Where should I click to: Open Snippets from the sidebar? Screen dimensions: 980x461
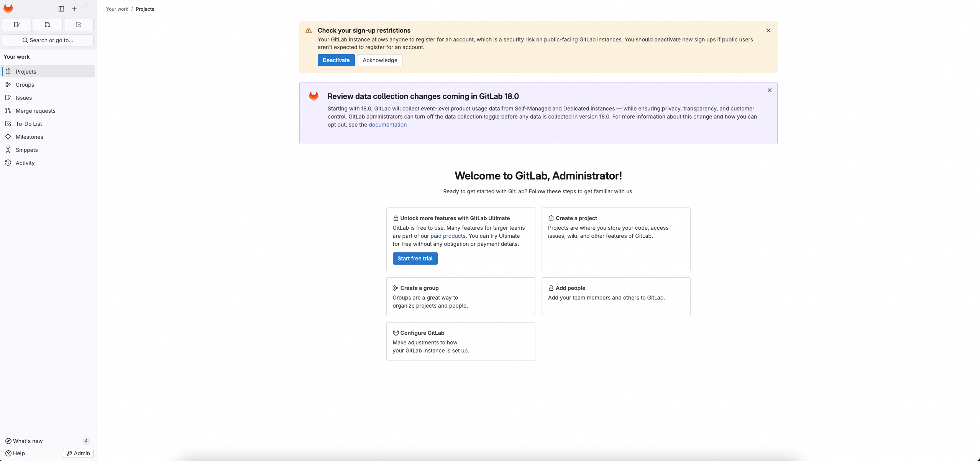pyautogui.click(x=26, y=150)
